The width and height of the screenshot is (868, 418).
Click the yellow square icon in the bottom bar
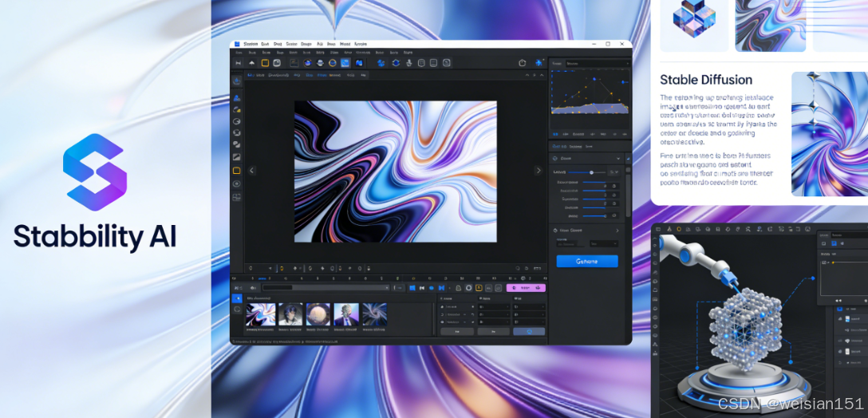coord(479,288)
